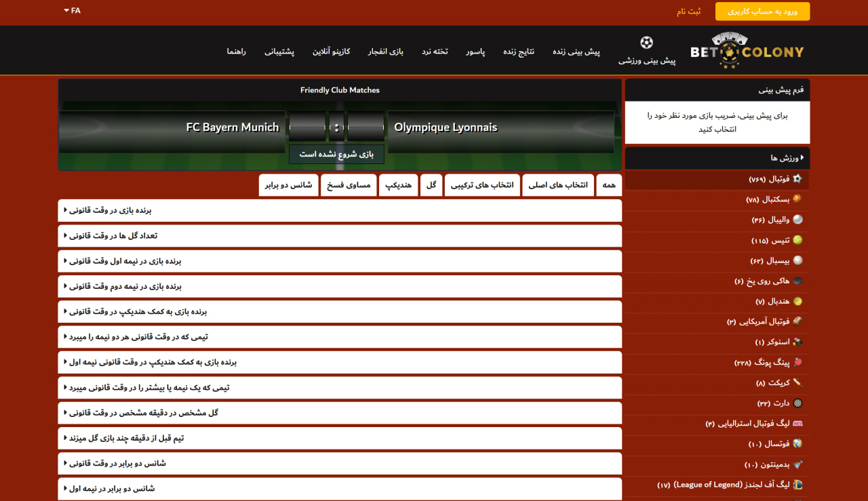
Task: Click the football icon in sports list
Action: tap(797, 179)
